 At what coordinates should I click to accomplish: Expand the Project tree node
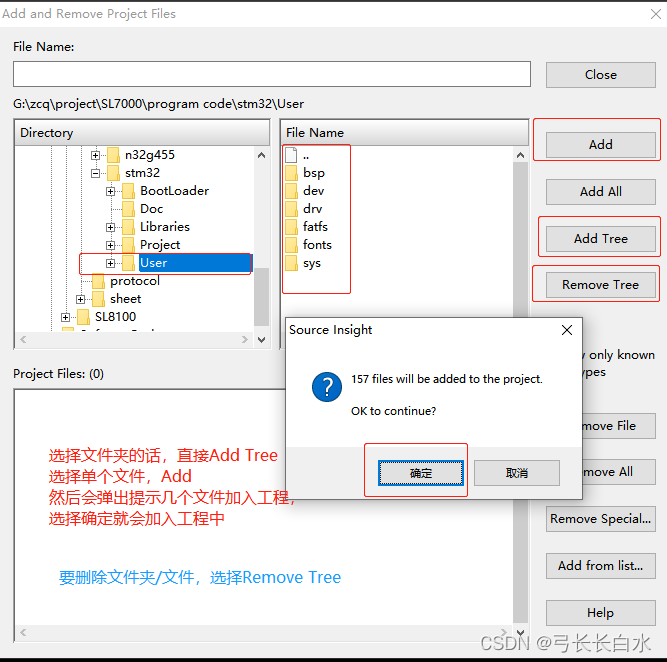111,245
